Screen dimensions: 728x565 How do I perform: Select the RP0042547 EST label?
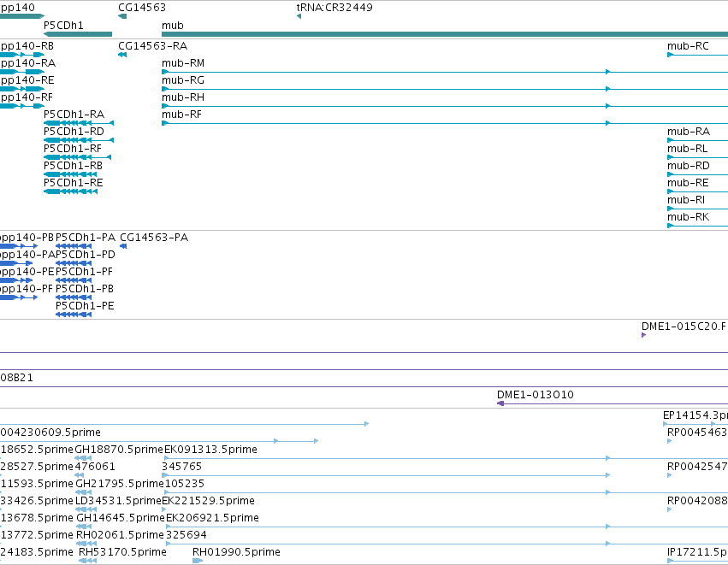697,467
